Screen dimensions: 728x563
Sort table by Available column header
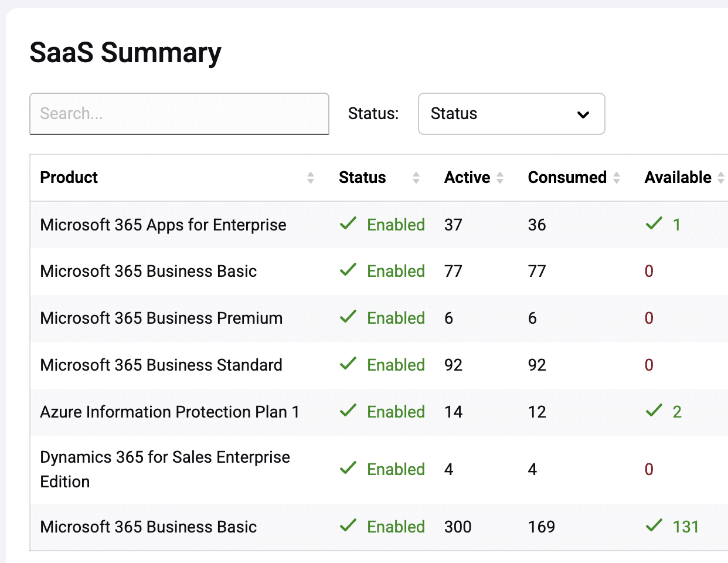[x=678, y=178]
